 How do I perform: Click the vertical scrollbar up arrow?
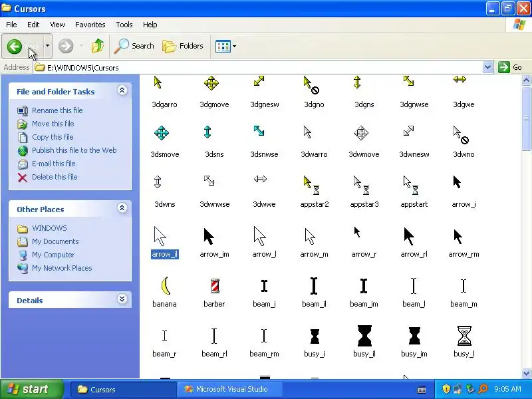[526, 80]
